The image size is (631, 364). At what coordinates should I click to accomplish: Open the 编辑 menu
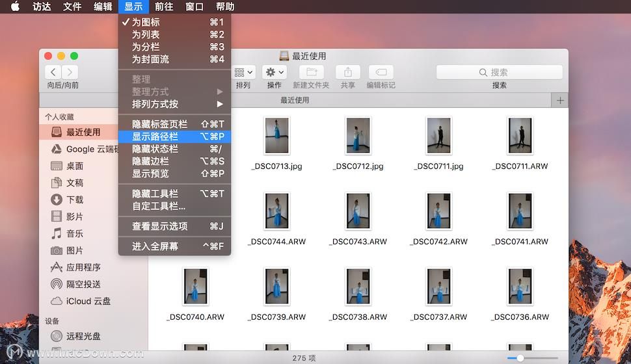click(103, 6)
